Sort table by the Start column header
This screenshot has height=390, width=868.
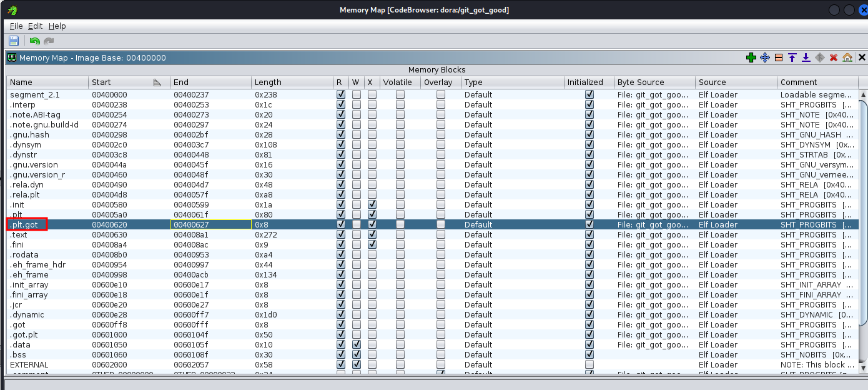[119, 82]
